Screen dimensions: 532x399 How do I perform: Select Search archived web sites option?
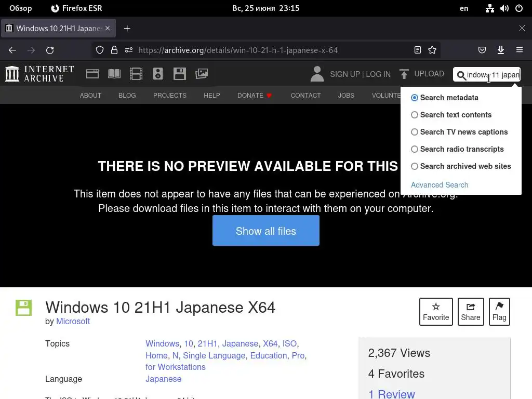[x=461, y=166]
